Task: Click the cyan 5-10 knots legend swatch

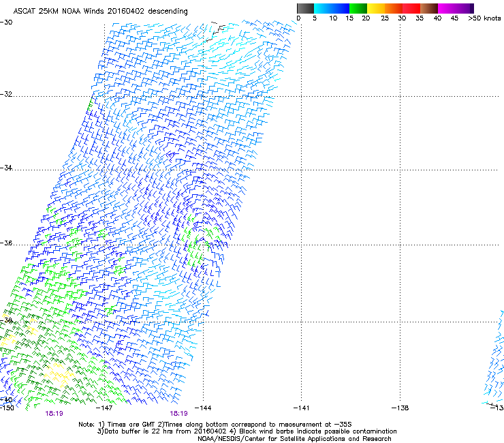Action: [323, 8]
